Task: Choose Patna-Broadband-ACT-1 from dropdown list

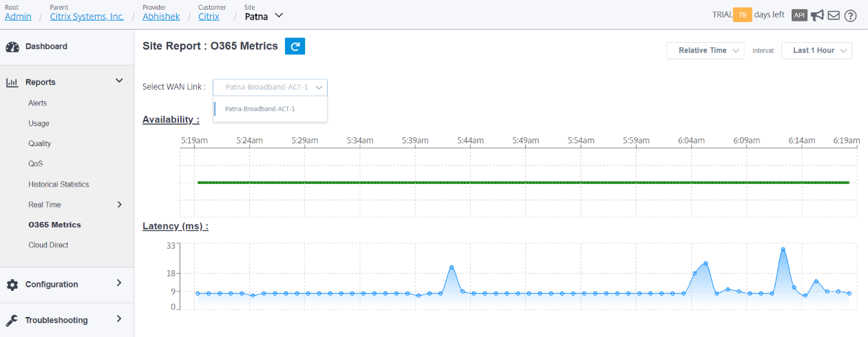Action: pyautogui.click(x=271, y=109)
